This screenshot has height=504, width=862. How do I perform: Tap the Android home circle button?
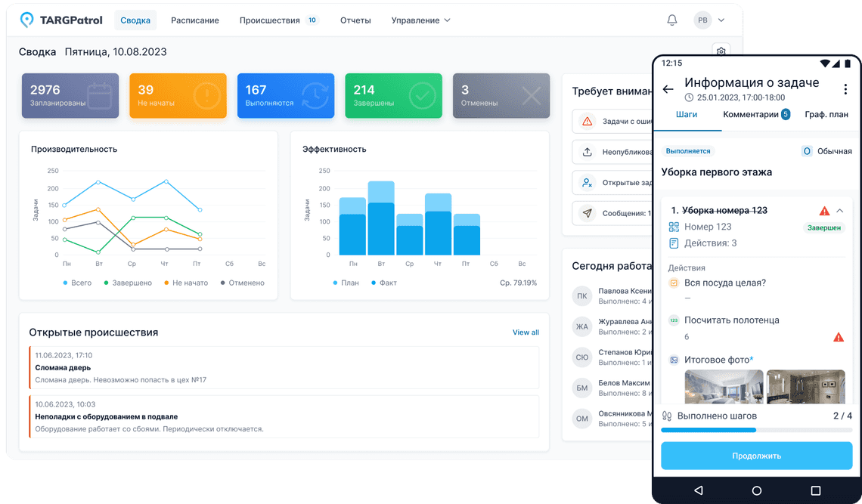[x=757, y=490]
